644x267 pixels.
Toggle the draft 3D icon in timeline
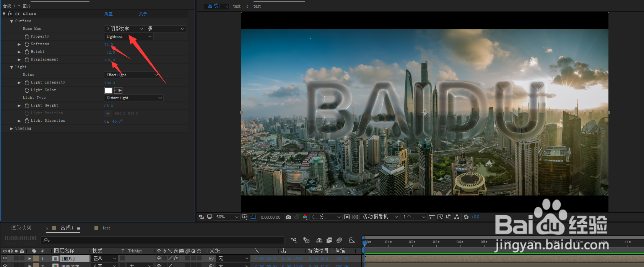pos(306,240)
